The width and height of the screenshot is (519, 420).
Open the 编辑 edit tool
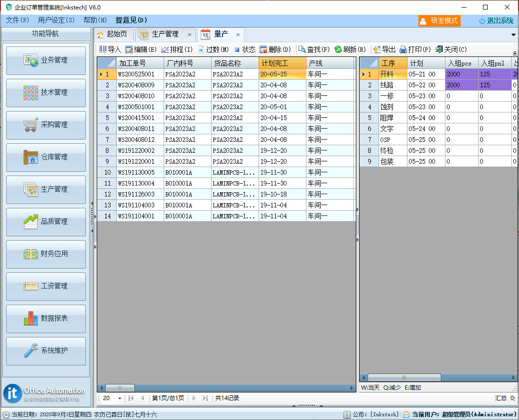coord(129,49)
